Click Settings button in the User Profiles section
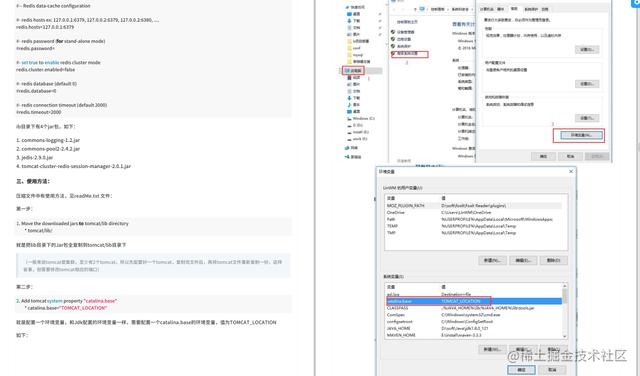 [587, 84]
